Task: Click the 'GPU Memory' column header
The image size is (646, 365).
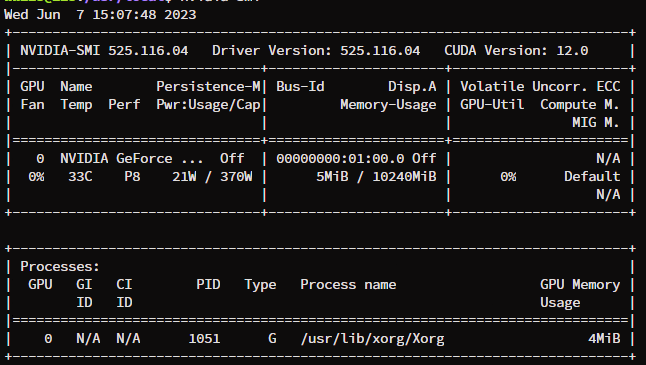Action: point(580,285)
